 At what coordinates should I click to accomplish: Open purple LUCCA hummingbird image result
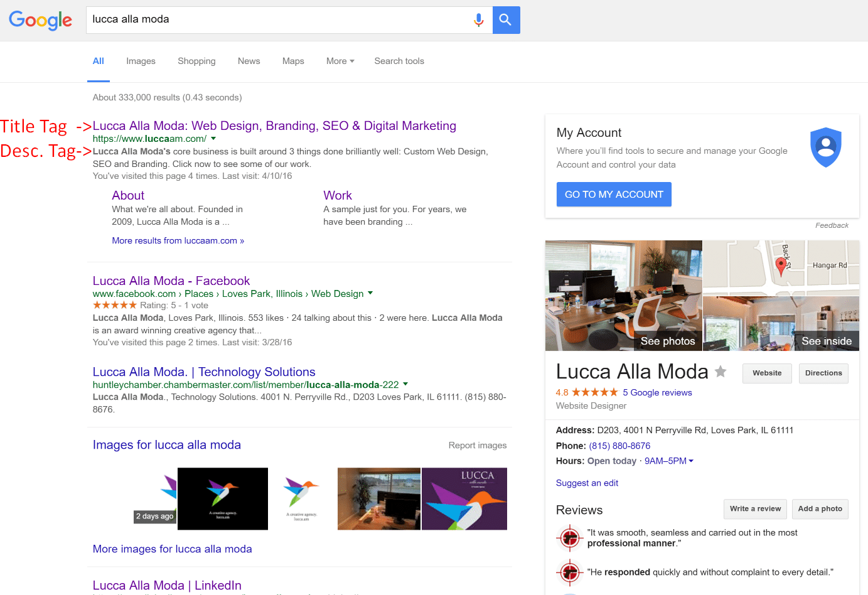(x=464, y=498)
